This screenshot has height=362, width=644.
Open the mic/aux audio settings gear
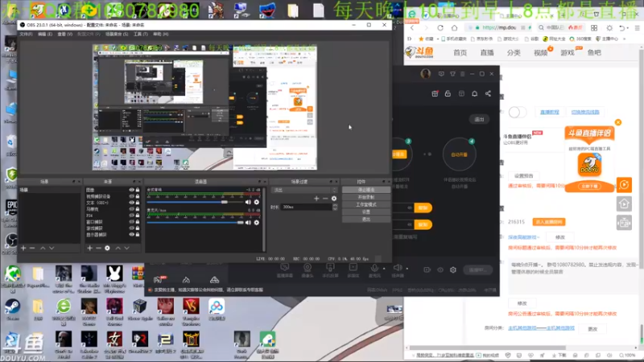click(257, 223)
